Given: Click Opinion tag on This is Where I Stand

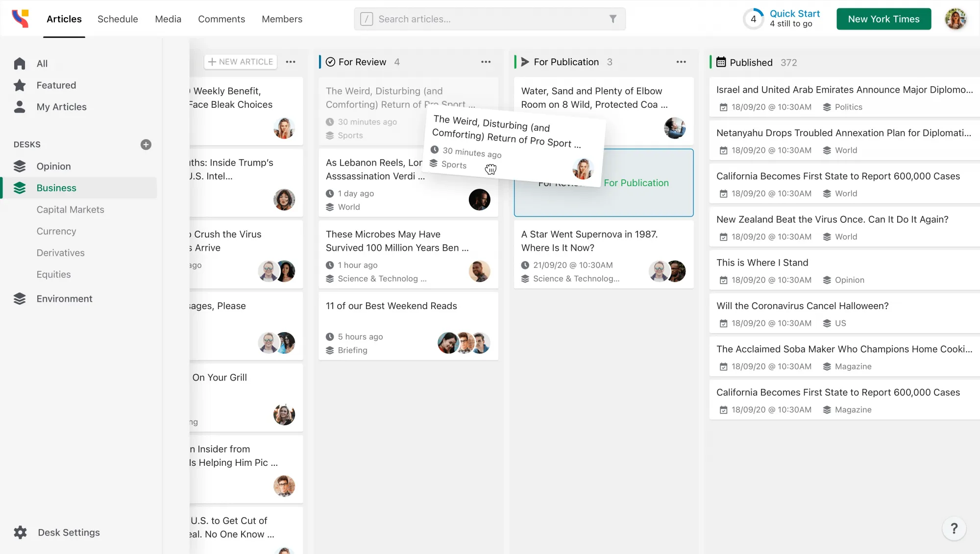Looking at the screenshot, I should click(x=844, y=280).
